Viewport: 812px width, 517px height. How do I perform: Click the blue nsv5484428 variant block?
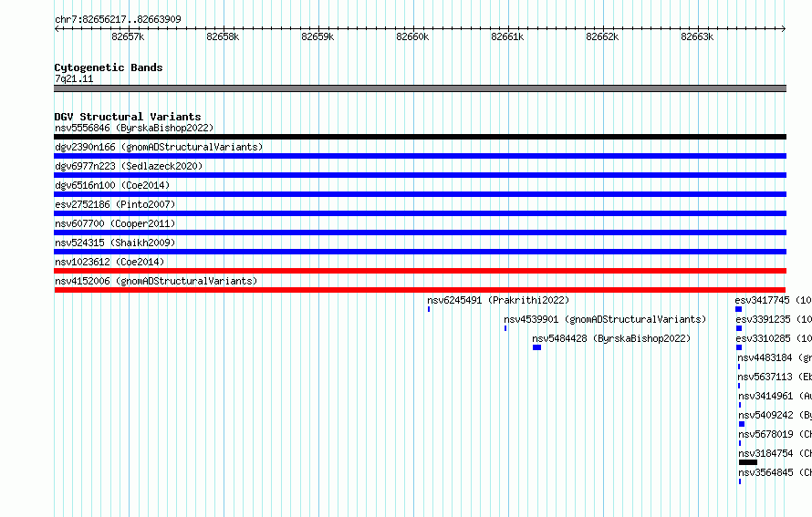pos(537,347)
